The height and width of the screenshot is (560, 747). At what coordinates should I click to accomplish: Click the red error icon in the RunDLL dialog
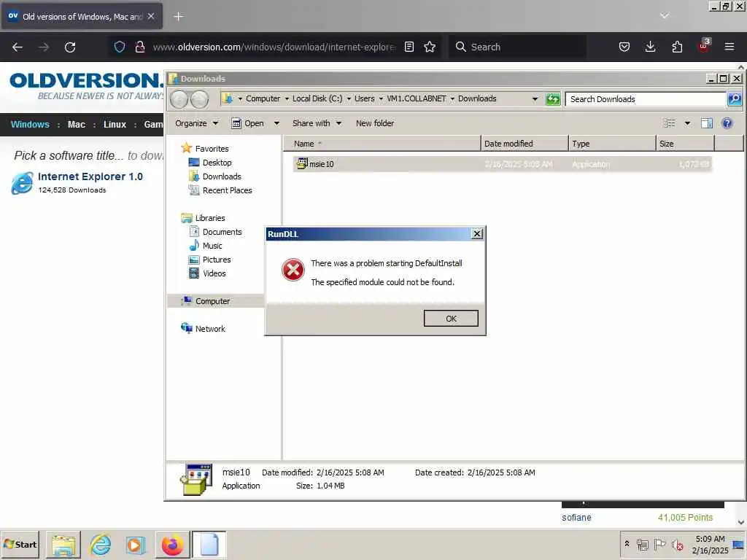[293, 270]
